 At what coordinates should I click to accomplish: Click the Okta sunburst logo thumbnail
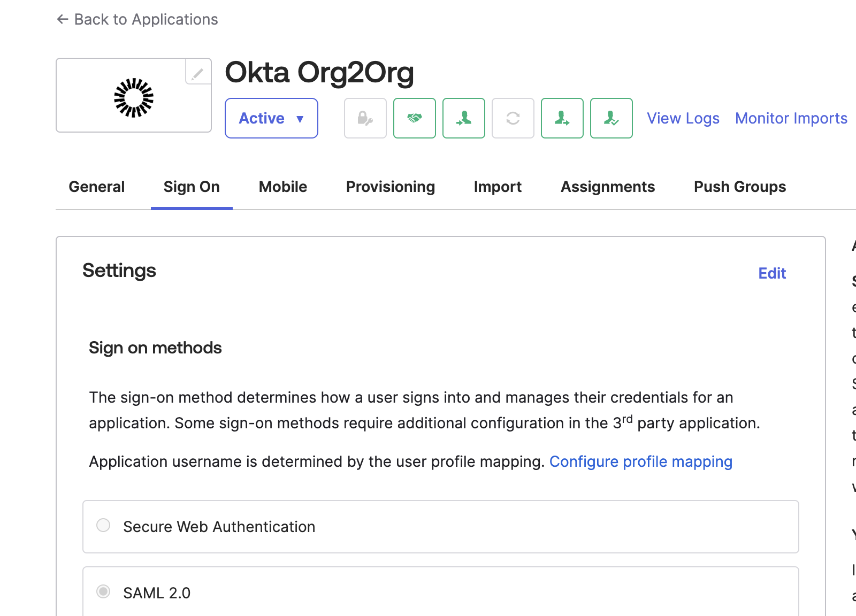[x=134, y=98]
